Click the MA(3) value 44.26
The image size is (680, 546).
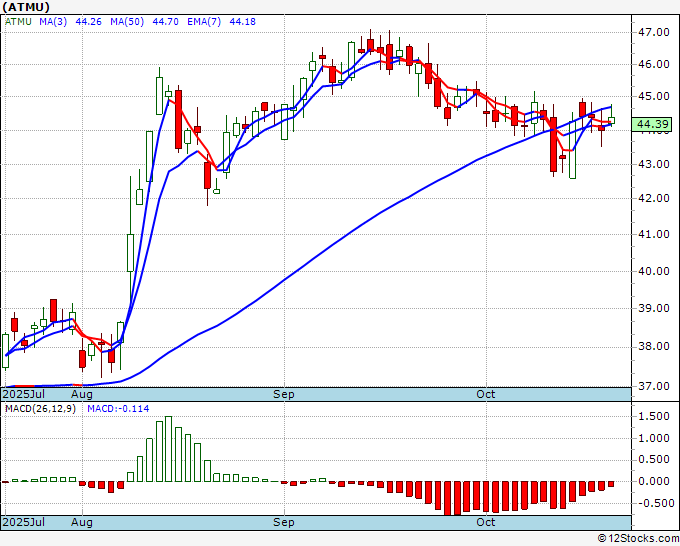(88, 22)
